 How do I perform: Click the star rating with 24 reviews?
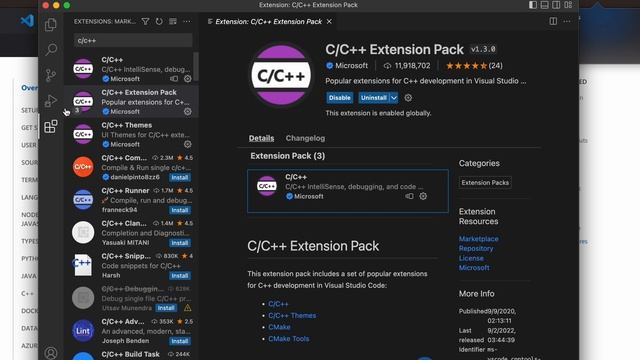coord(474,66)
